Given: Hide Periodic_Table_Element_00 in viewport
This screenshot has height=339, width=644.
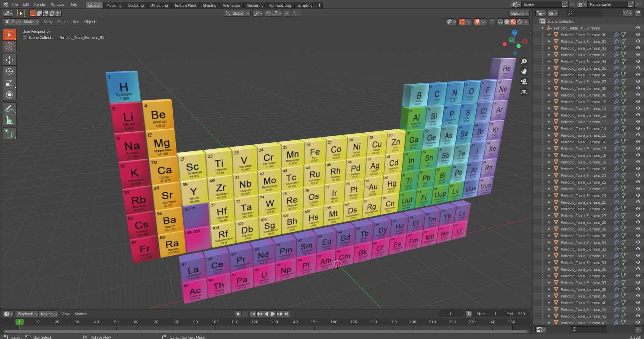Looking at the screenshot, I should [x=638, y=35].
